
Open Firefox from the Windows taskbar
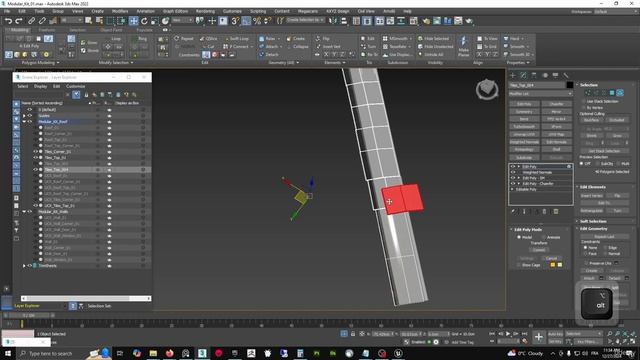(169, 353)
